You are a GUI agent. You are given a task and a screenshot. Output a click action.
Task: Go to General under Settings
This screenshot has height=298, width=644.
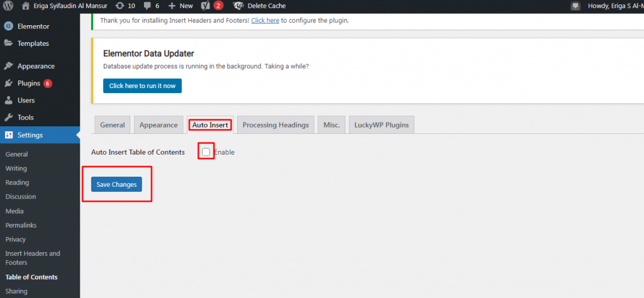tap(17, 154)
